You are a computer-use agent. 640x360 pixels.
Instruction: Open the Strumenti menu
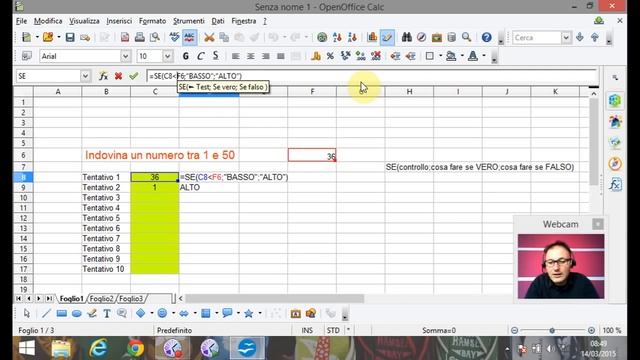pyautogui.click(x=189, y=21)
